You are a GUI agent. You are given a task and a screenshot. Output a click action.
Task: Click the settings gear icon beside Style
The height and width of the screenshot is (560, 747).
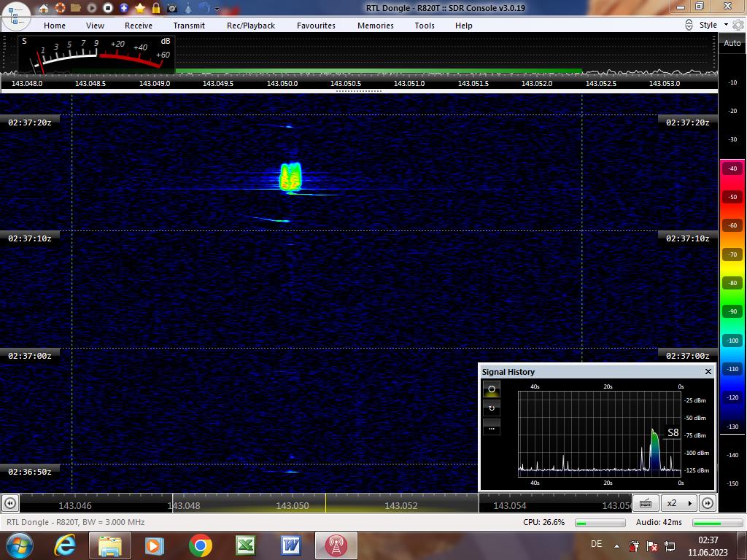(738, 25)
